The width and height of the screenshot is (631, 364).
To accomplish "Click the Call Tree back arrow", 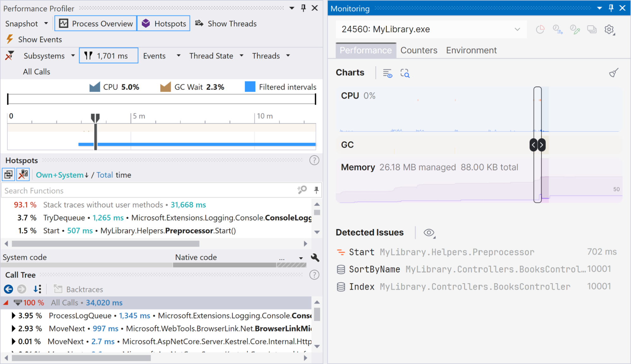I will pos(9,289).
